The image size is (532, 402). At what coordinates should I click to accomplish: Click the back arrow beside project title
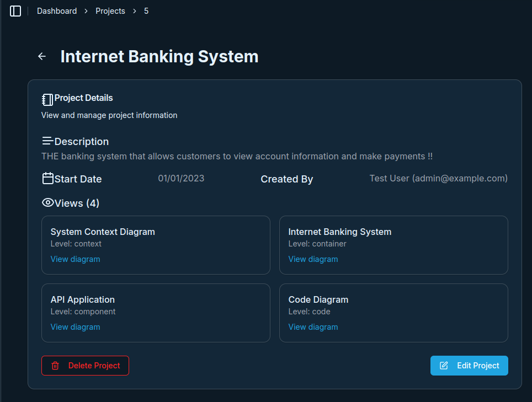42,56
